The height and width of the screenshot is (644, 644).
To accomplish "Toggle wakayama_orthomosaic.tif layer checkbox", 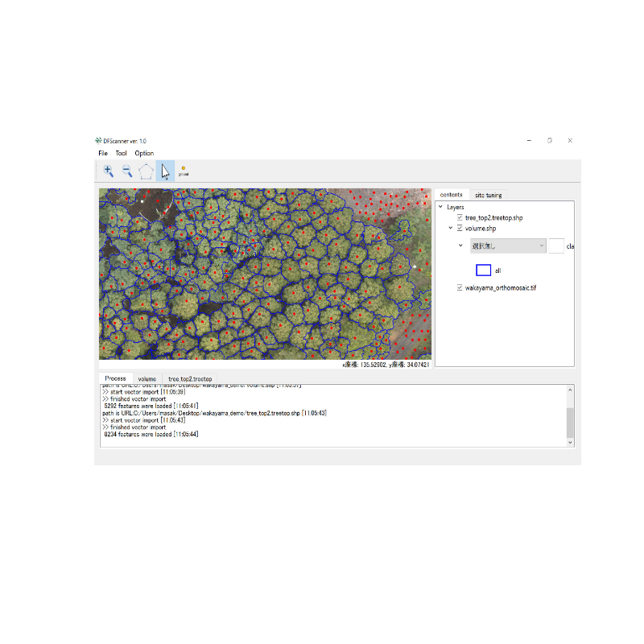I will 460,287.
